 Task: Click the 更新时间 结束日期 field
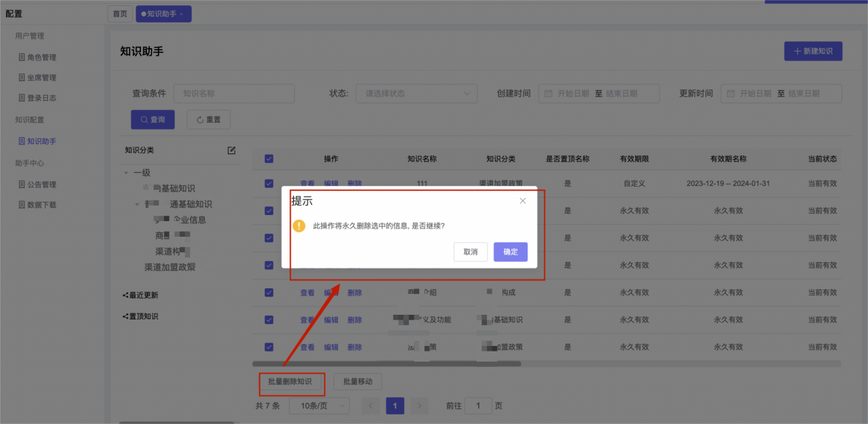pos(804,94)
